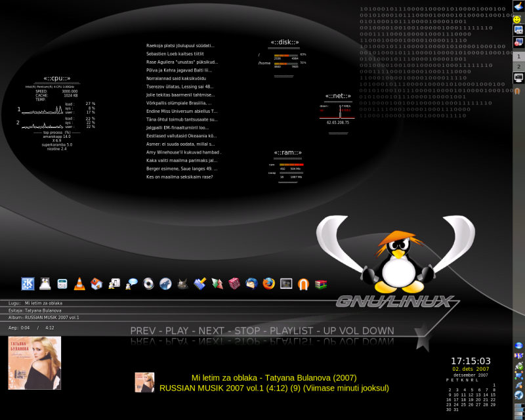Switch to virtual desktop 1
Viewport: 525px width, 420px height.
click(518, 56)
